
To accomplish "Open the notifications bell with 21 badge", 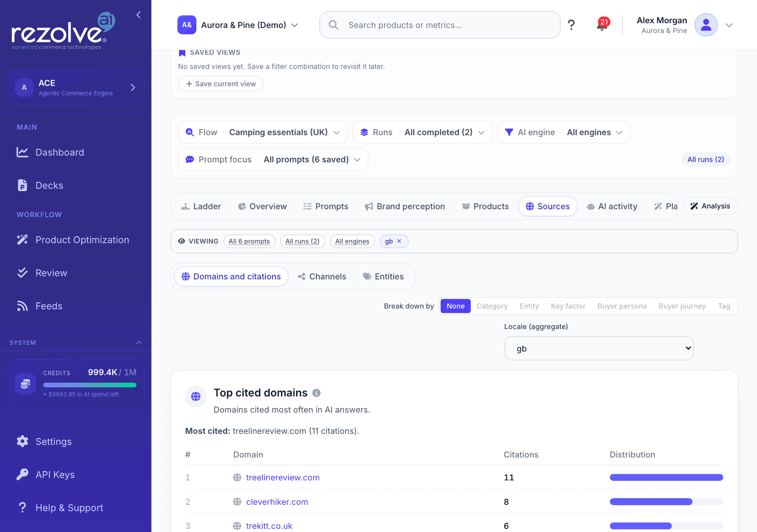I will 602,24.
